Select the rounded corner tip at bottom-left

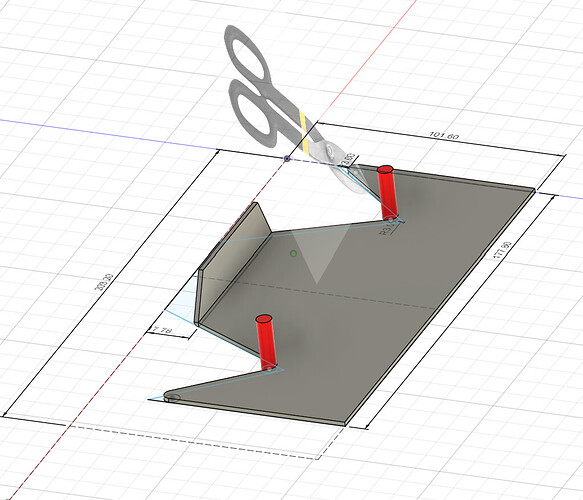[171, 397]
